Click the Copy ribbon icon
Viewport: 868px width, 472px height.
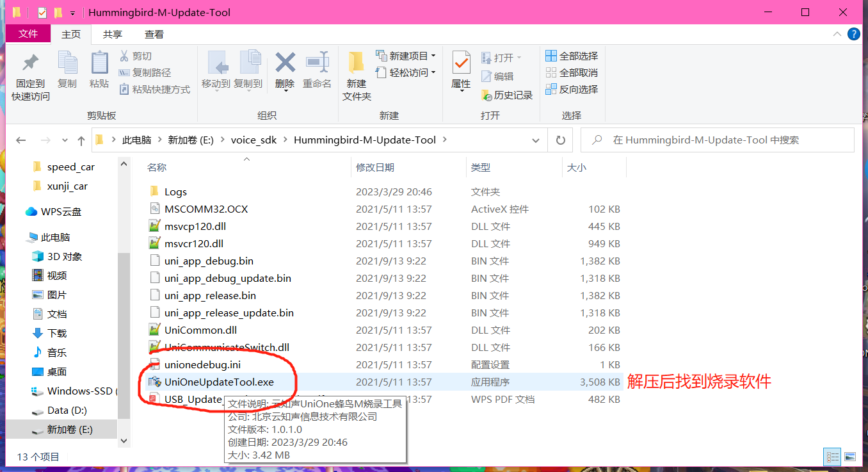pyautogui.click(x=67, y=63)
